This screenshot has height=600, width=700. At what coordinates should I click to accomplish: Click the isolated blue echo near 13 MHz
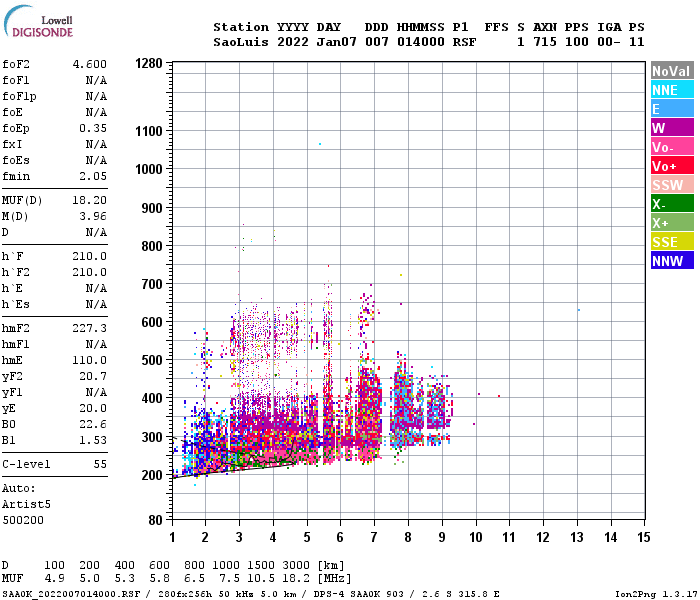coord(579,310)
